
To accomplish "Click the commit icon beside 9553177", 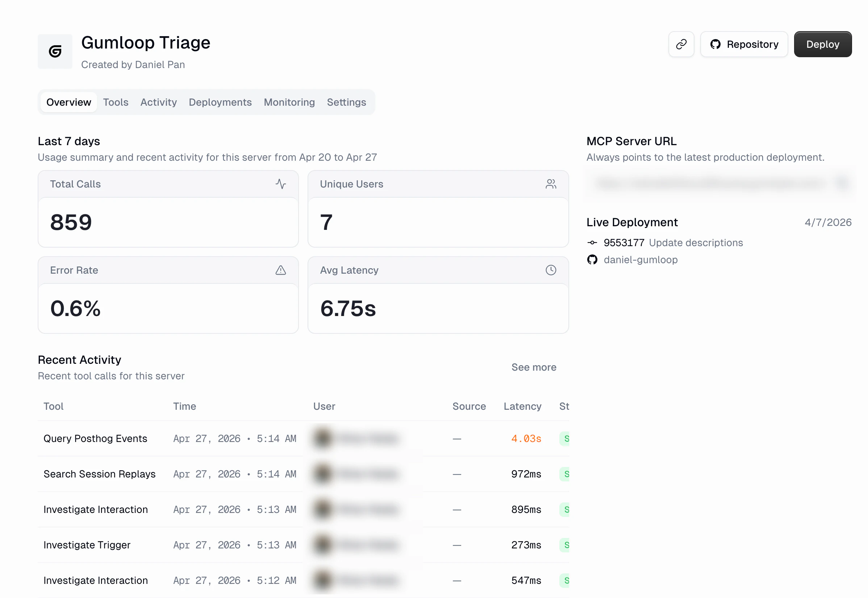I will (592, 243).
